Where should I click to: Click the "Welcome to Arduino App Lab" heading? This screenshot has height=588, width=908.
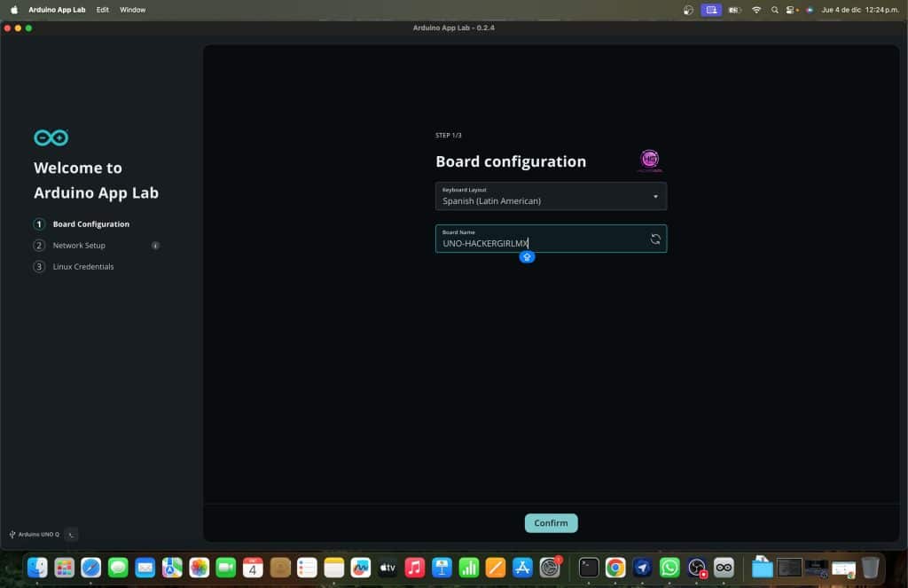pos(96,180)
